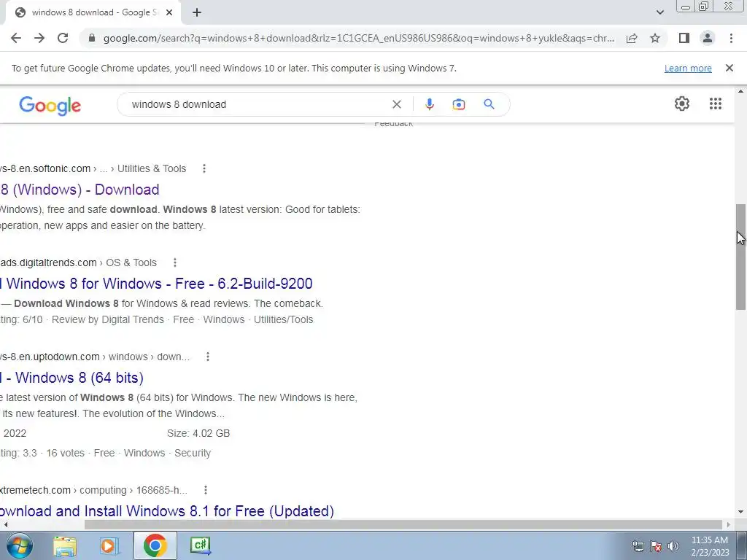Click the horizontal scrollbar left arrow

click(5, 524)
